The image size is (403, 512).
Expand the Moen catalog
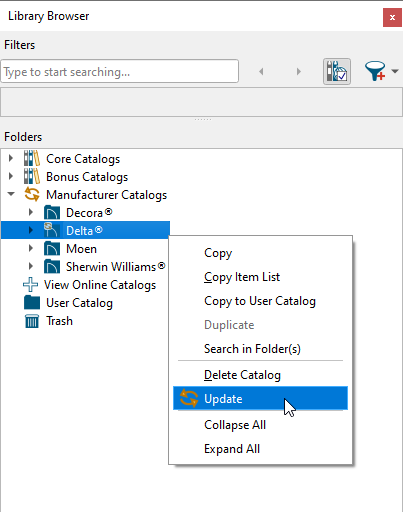pyautogui.click(x=31, y=248)
